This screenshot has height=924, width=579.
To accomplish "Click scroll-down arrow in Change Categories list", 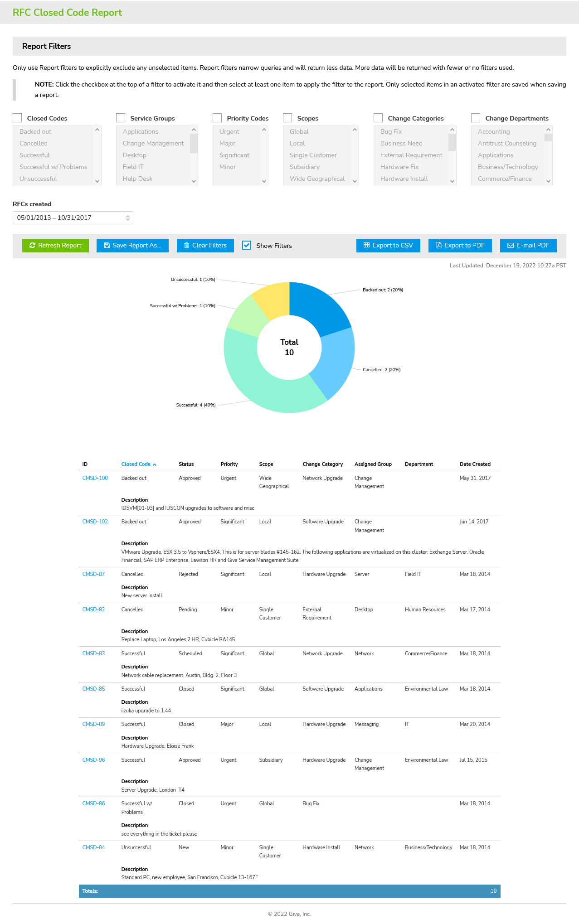I will tap(452, 181).
